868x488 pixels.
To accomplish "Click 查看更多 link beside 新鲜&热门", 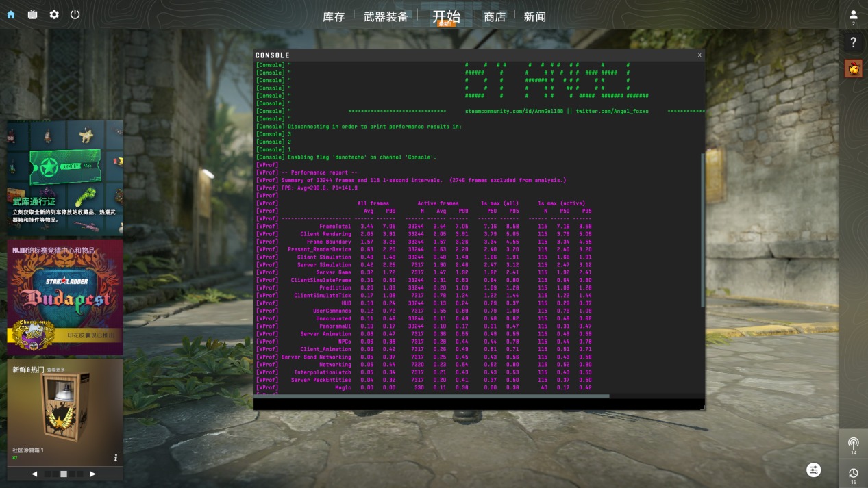I will point(55,370).
